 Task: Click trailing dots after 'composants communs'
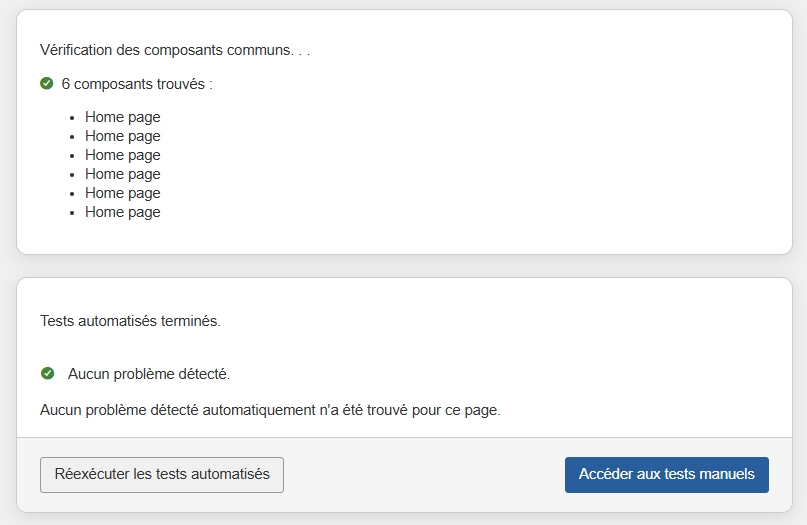(x=302, y=50)
